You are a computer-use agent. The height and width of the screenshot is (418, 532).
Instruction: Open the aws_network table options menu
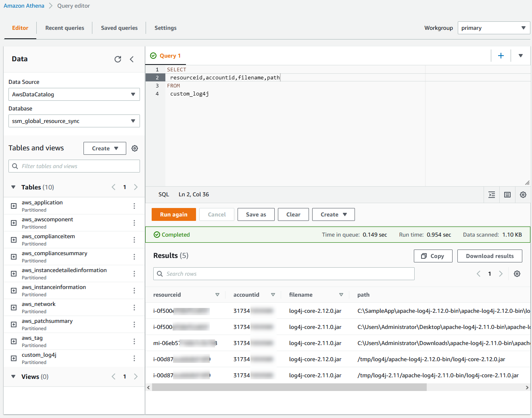(134, 307)
